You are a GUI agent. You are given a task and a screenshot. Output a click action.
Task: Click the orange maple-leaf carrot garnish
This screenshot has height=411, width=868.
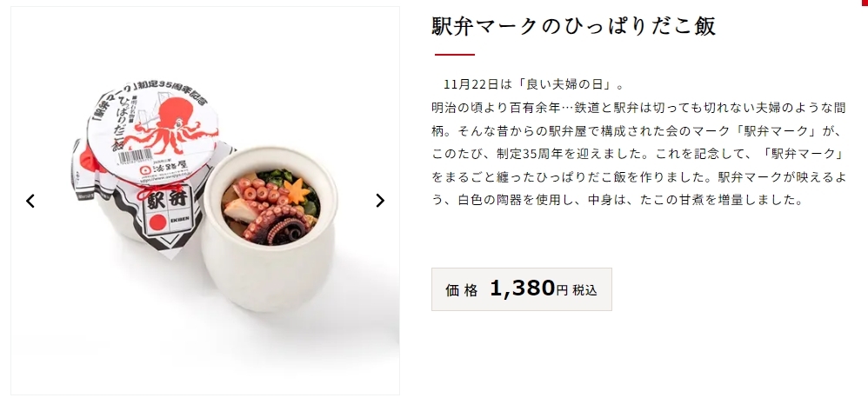(x=294, y=190)
